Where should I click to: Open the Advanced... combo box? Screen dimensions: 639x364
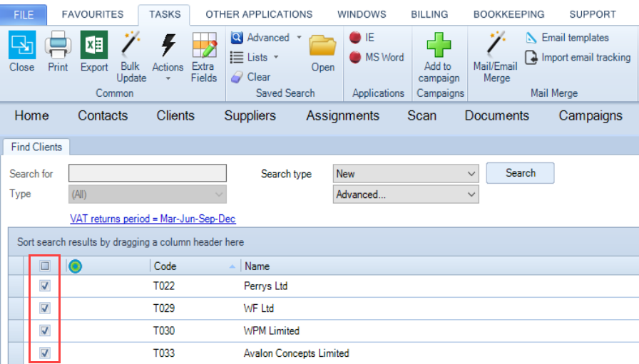point(406,194)
